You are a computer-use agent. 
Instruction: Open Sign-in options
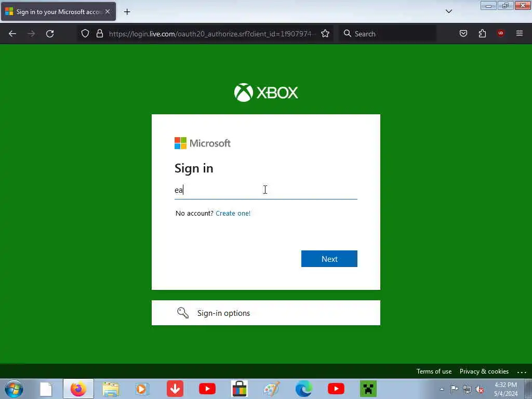point(265,313)
